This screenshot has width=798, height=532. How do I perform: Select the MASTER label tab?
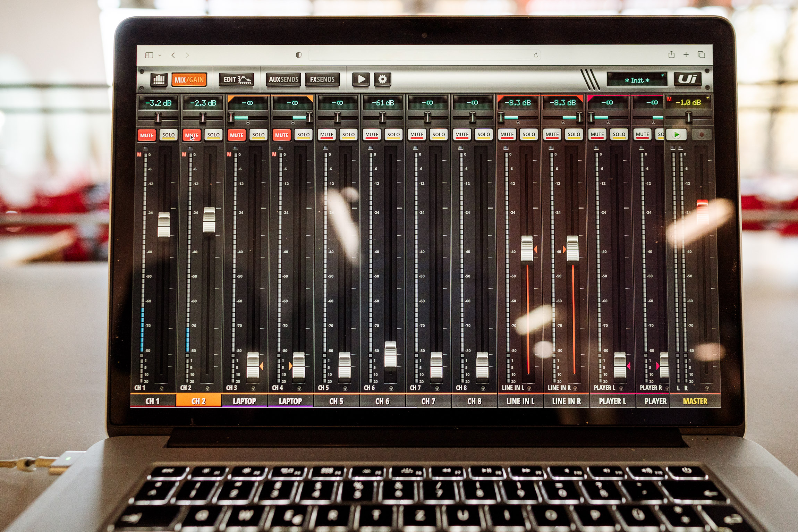tap(695, 401)
